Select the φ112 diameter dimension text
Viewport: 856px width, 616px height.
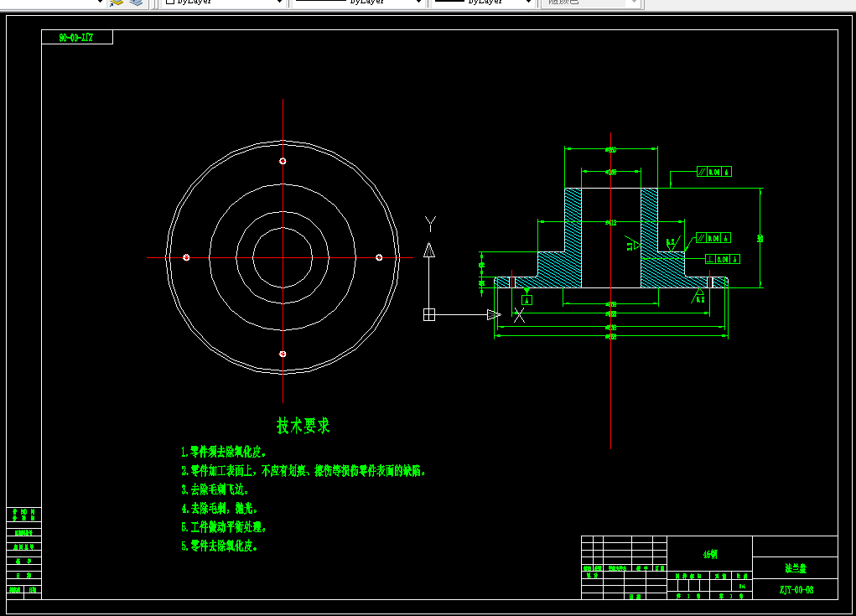[x=611, y=222]
